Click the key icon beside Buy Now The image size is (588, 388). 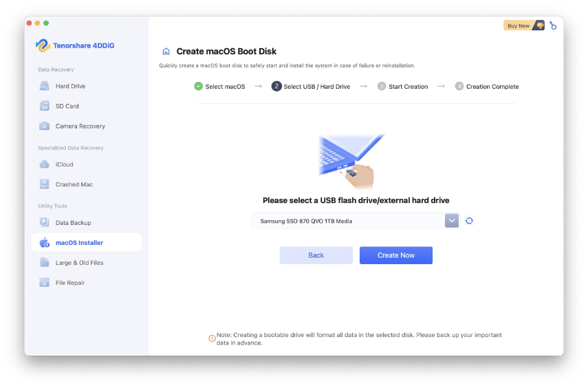[553, 25]
